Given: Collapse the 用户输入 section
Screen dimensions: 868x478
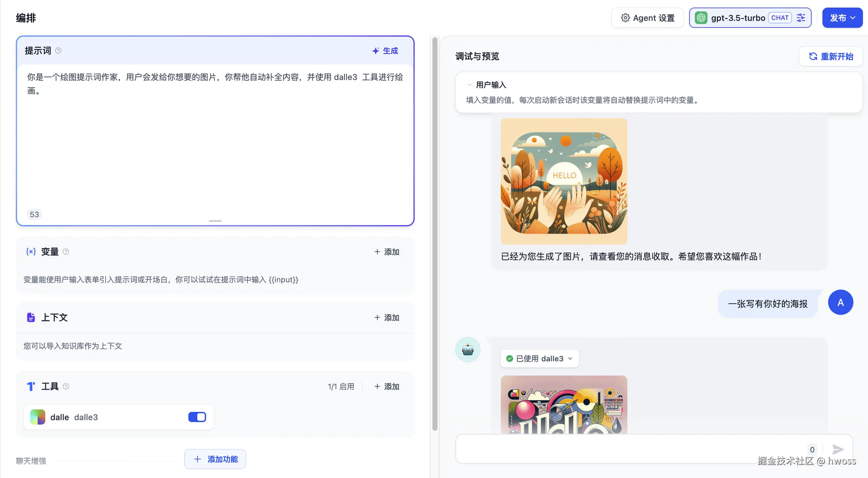Looking at the screenshot, I should tap(469, 85).
